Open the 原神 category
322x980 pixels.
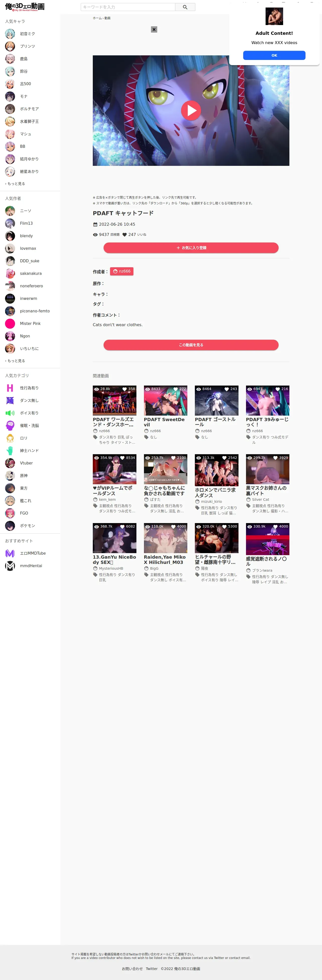point(30,476)
